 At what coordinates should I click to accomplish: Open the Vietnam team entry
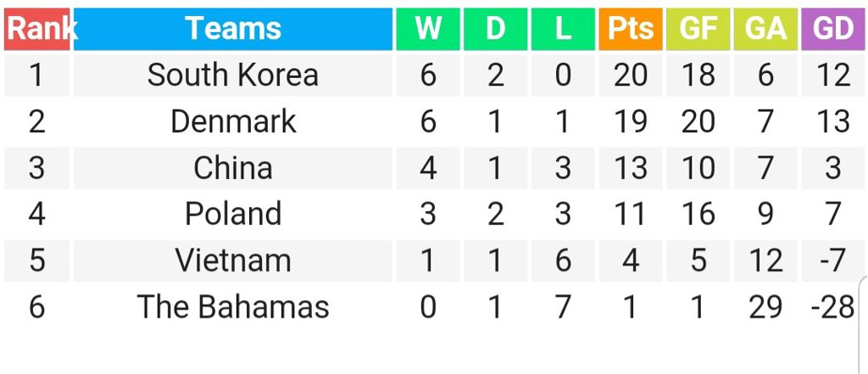(x=233, y=260)
